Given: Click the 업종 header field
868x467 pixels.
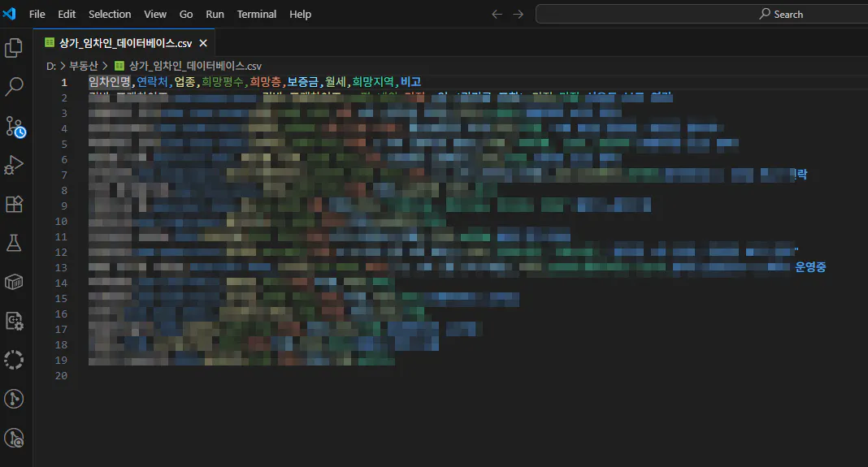Looking at the screenshot, I should click(184, 82).
